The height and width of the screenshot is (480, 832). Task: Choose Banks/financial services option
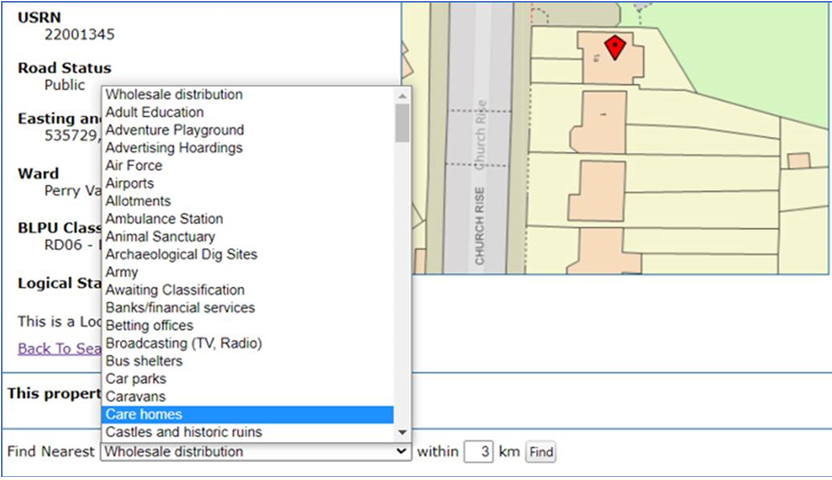pos(247,308)
